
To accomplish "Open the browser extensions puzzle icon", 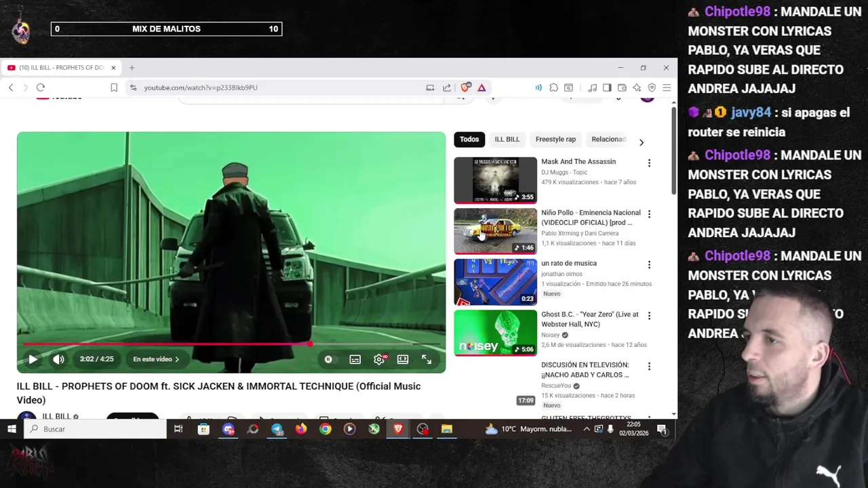I will (553, 87).
